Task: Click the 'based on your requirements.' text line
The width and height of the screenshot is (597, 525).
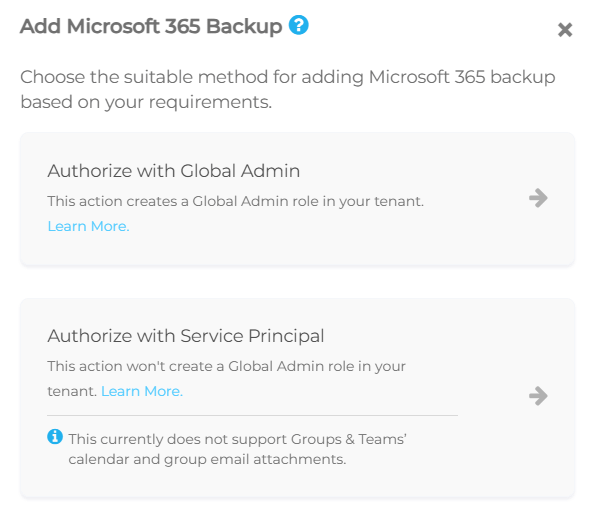Action: pyautogui.click(x=146, y=102)
